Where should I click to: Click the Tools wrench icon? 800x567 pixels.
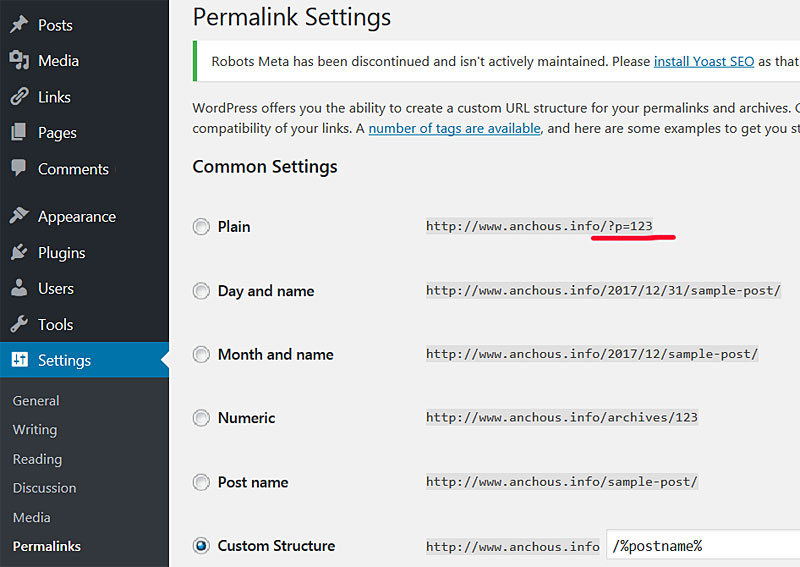point(19,325)
